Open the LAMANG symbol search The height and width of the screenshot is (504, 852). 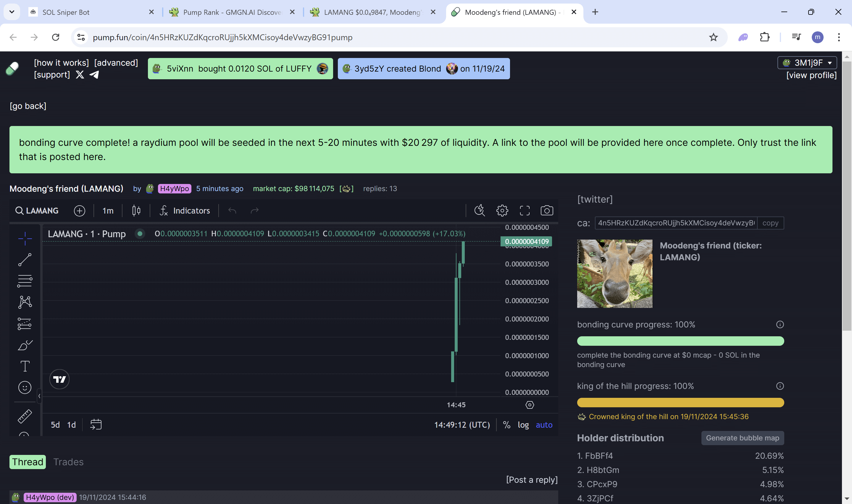(37, 211)
